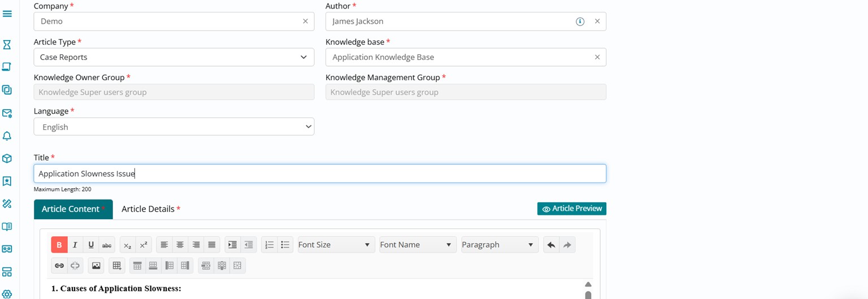
Task: Toggle bold formatting in the editor
Action: [59, 245]
